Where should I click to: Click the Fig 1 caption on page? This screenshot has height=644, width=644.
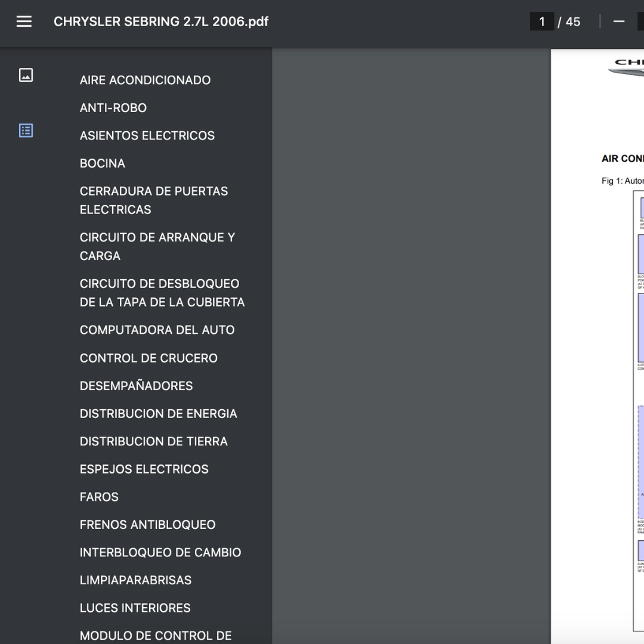[622, 181]
